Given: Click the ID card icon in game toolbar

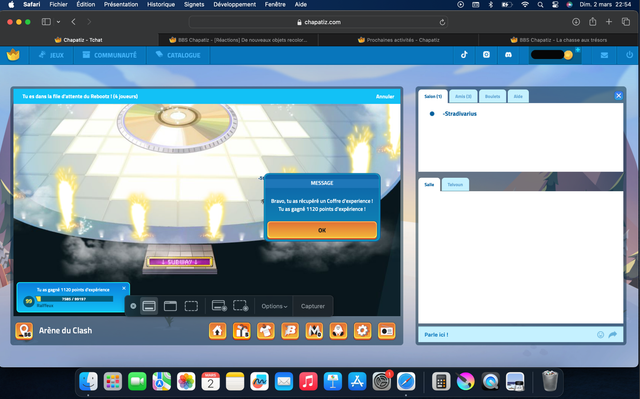Looking at the screenshot, I should pos(387,331).
